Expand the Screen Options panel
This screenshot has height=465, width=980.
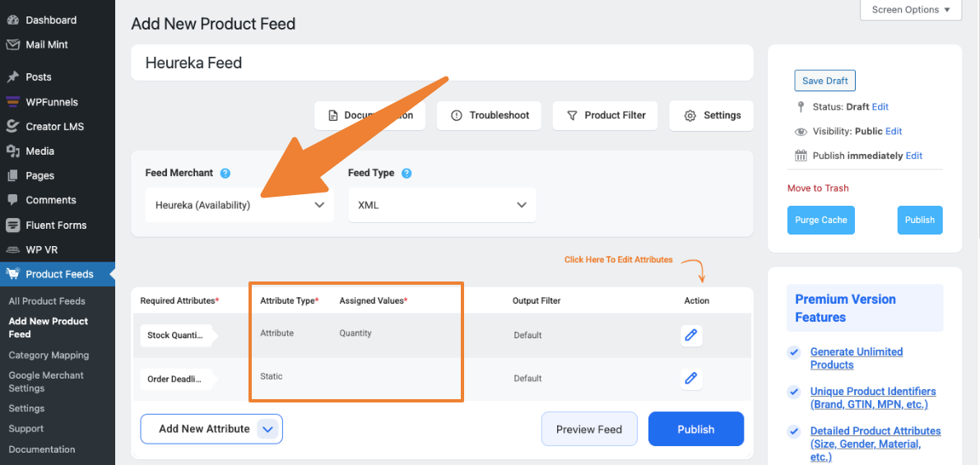click(910, 10)
